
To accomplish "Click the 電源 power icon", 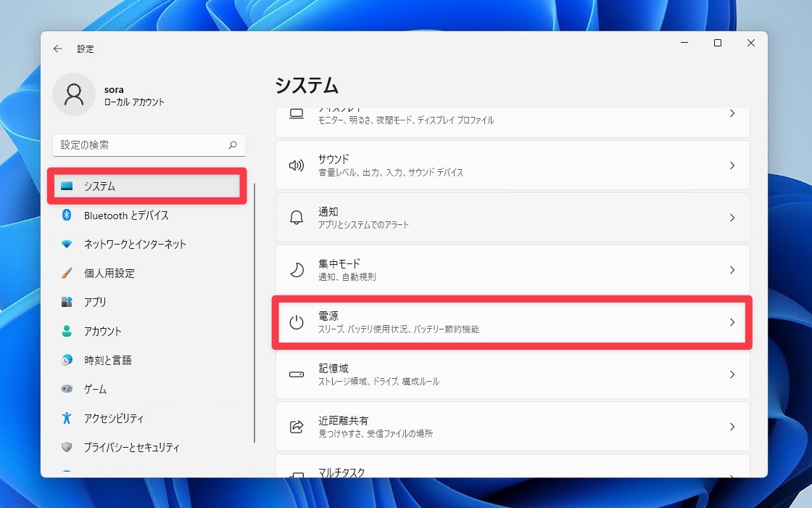I will 297,322.
